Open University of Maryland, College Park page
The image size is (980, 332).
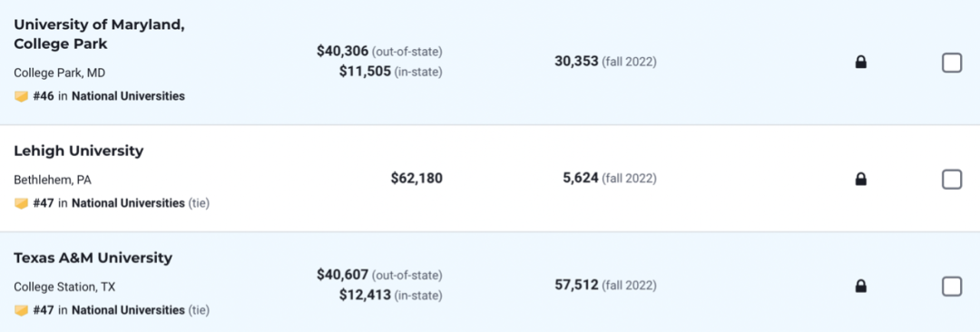pyautogui.click(x=100, y=34)
